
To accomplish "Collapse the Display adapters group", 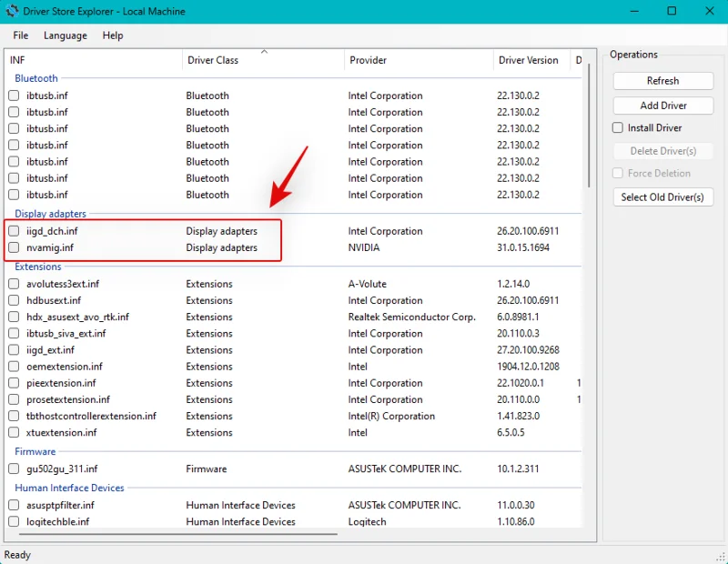I will 49,214.
